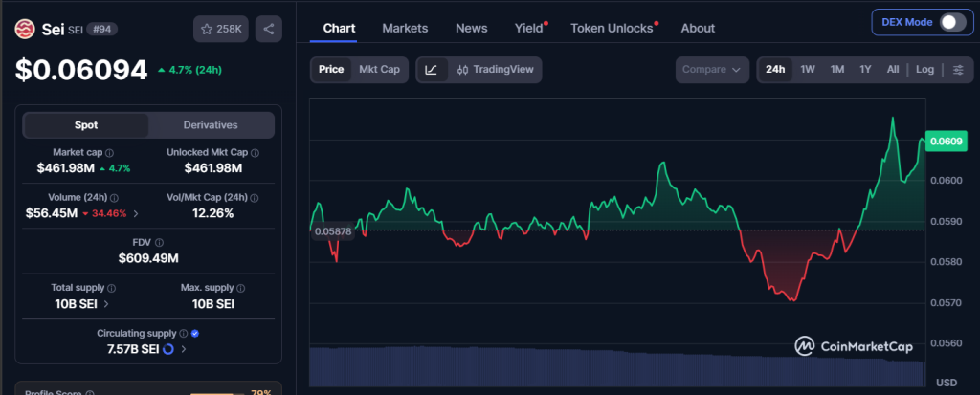The image size is (980, 395).
Task: Click info icon beside Max. supply
Action: (240, 288)
